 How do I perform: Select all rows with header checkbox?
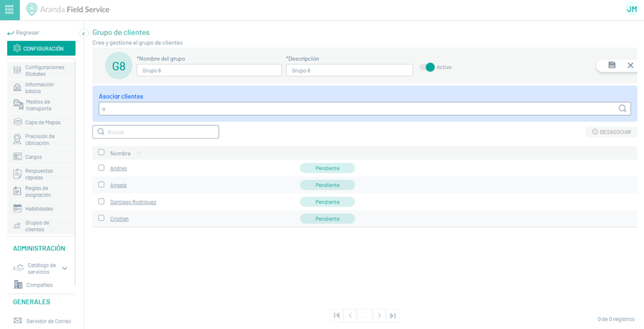point(102,152)
